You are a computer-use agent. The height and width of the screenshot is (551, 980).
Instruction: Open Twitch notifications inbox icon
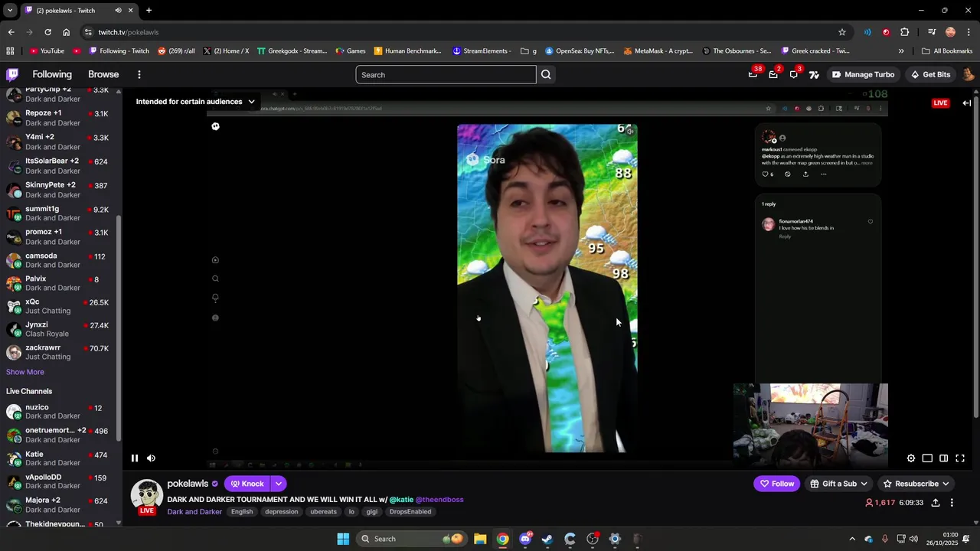pyautogui.click(x=773, y=74)
